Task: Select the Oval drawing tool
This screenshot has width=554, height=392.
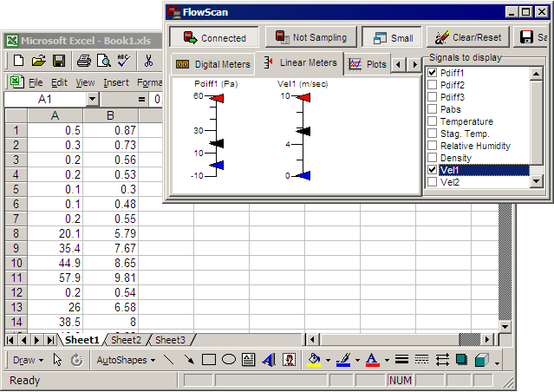Action: pyautogui.click(x=229, y=359)
